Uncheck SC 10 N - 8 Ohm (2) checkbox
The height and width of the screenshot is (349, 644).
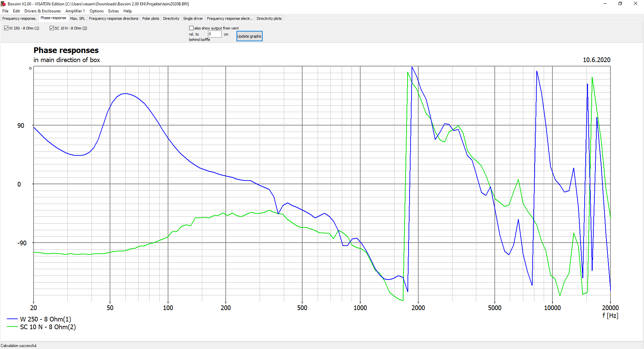(x=52, y=28)
